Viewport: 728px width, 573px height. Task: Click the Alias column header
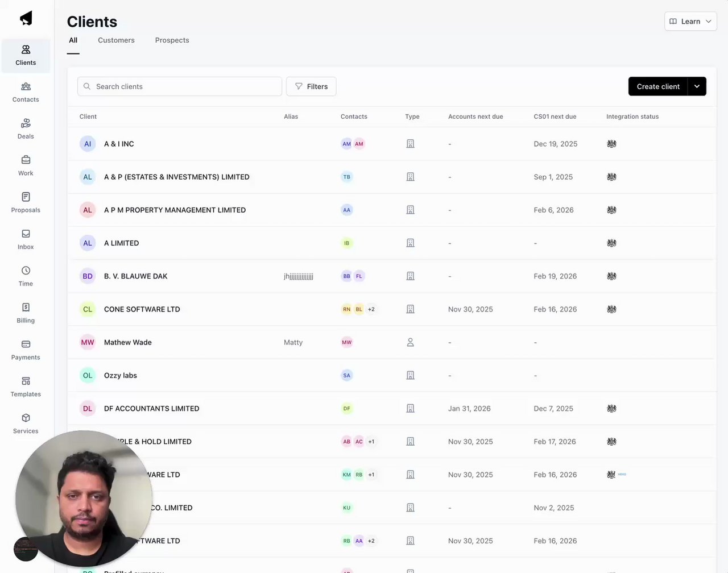(x=291, y=117)
